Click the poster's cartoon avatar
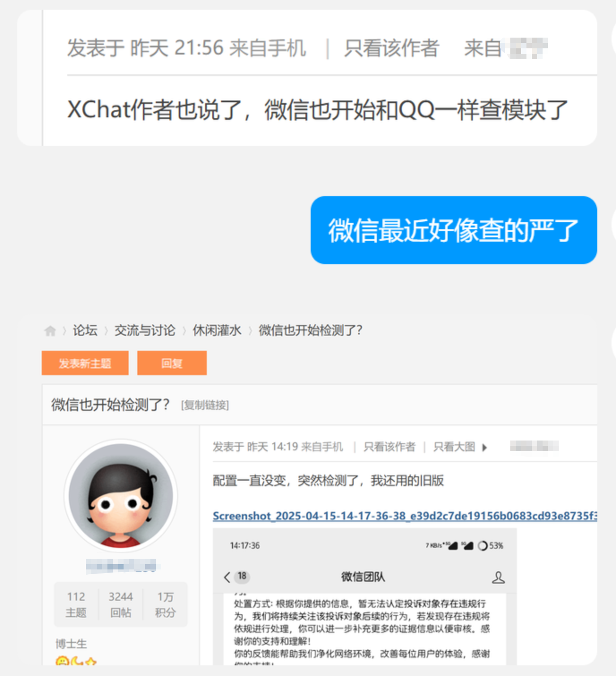616x676 pixels. [x=120, y=496]
